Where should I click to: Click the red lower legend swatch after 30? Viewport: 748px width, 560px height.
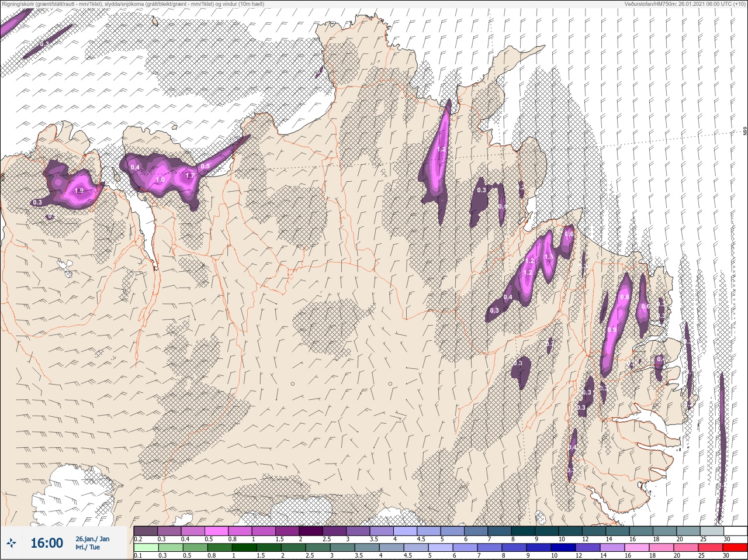click(x=735, y=548)
